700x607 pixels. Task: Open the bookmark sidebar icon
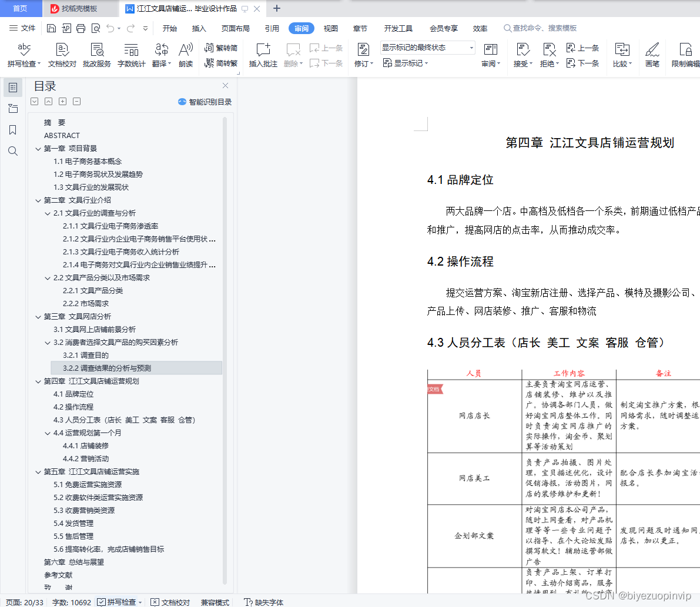point(13,130)
